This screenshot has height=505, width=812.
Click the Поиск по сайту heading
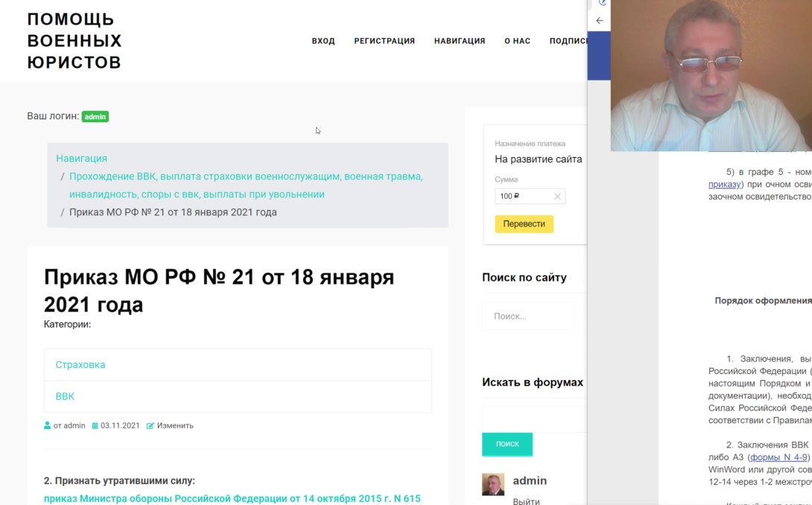(524, 278)
